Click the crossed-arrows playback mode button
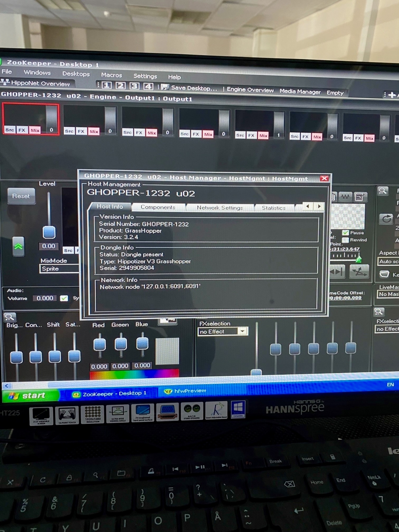The height and width of the screenshot is (532, 399). click(359, 272)
